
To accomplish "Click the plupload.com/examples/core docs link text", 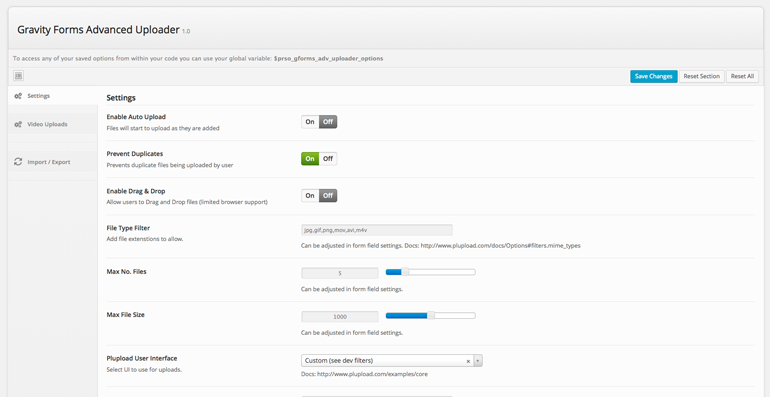I will click(x=372, y=374).
